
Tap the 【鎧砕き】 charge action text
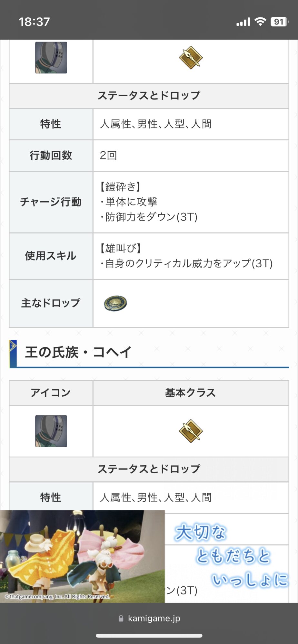[120, 187]
